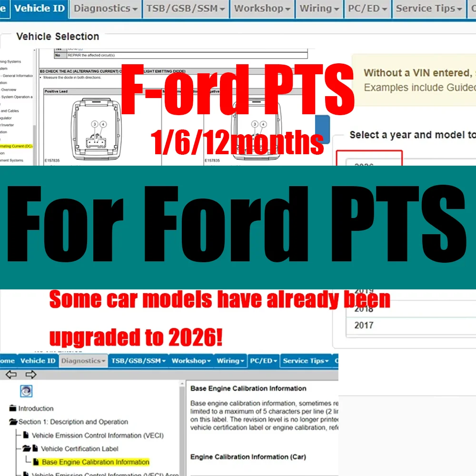
Task: Select highlighted Base Engine Calibration Information item
Action: (x=95, y=462)
